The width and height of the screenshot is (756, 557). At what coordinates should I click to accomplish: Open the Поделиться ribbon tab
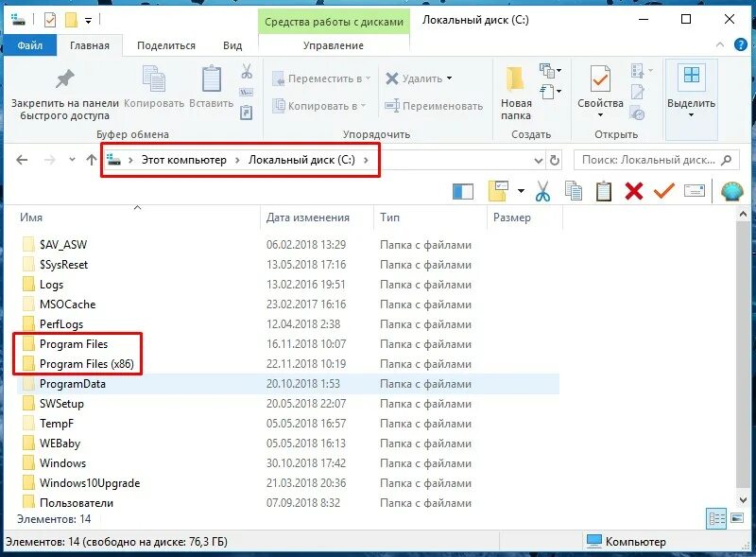coord(166,45)
